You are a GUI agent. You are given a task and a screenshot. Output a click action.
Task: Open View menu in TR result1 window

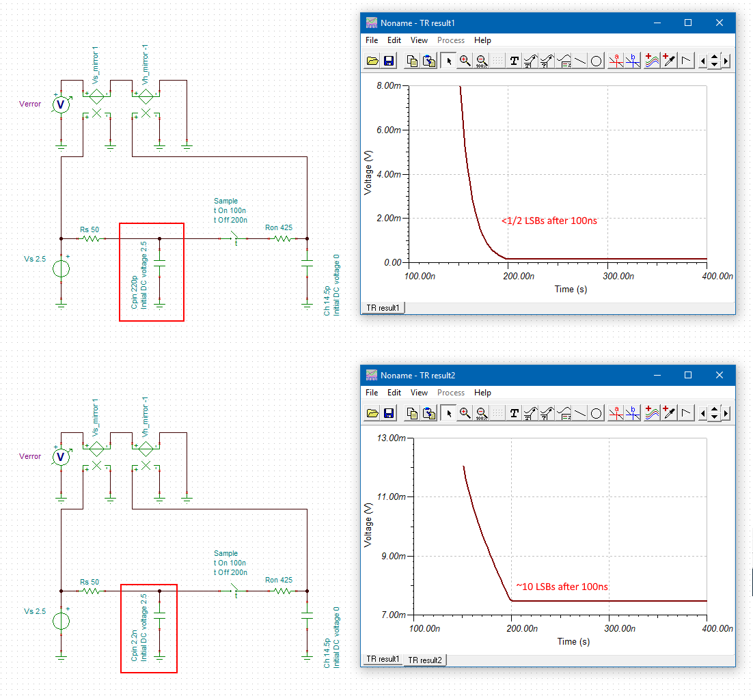click(x=419, y=40)
